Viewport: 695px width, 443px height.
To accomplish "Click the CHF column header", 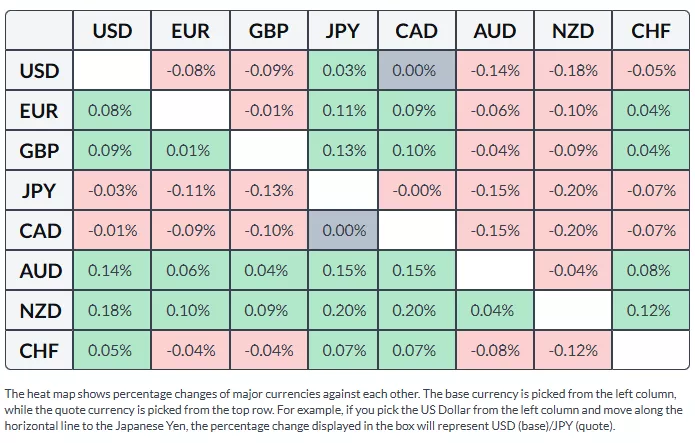I will point(650,31).
